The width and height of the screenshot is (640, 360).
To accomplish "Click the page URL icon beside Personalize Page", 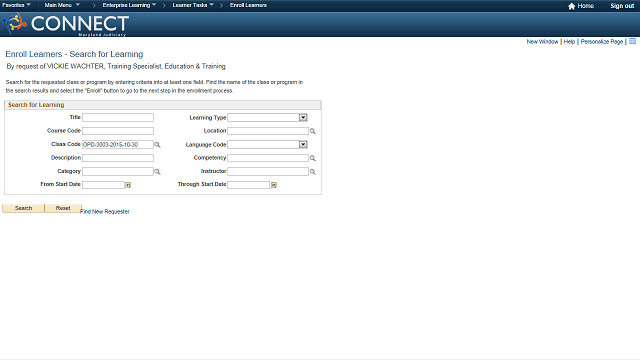I will (632, 41).
